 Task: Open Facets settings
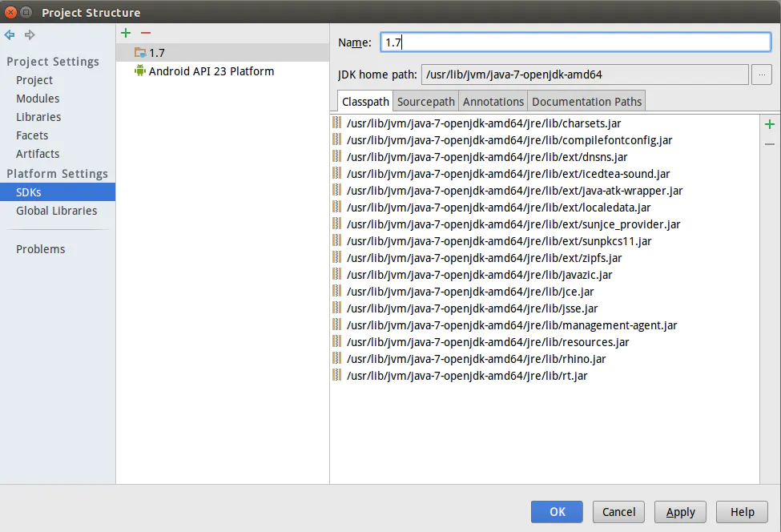pos(32,135)
